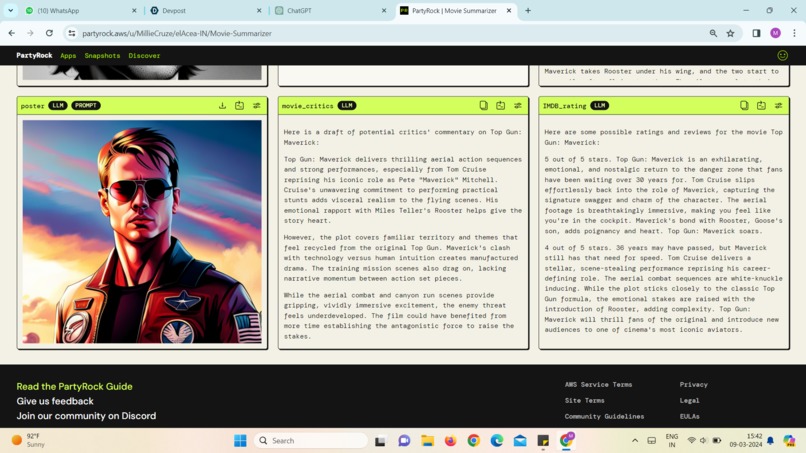Edit IMDB_rating widget settings
The height and width of the screenshot is (453, 806).
pos(778,105)
